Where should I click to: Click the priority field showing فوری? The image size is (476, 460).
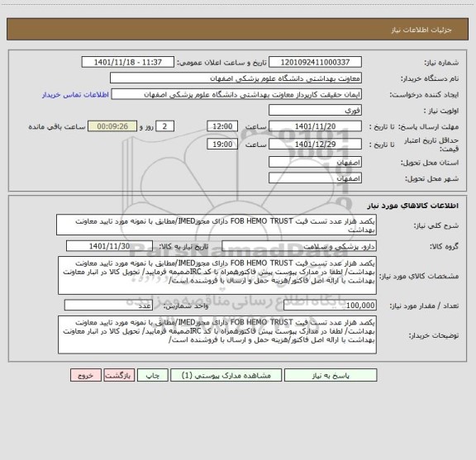coord(315,111)
